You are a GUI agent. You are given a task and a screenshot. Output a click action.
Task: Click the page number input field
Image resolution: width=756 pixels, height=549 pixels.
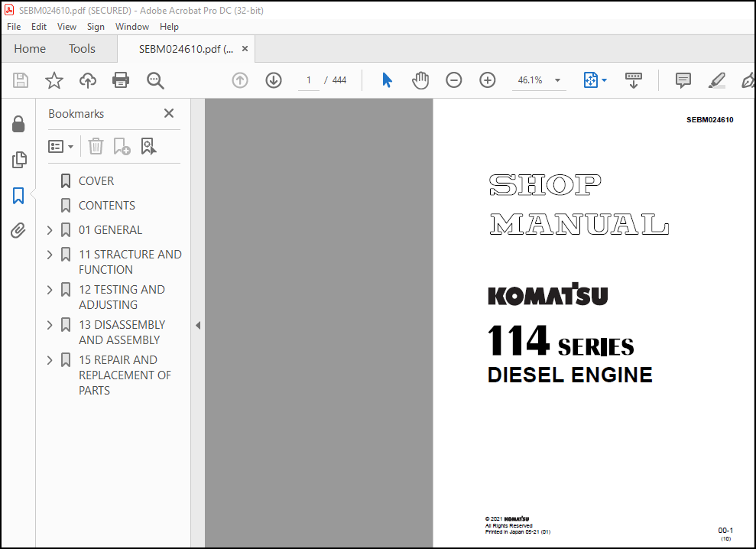point(309,80)
